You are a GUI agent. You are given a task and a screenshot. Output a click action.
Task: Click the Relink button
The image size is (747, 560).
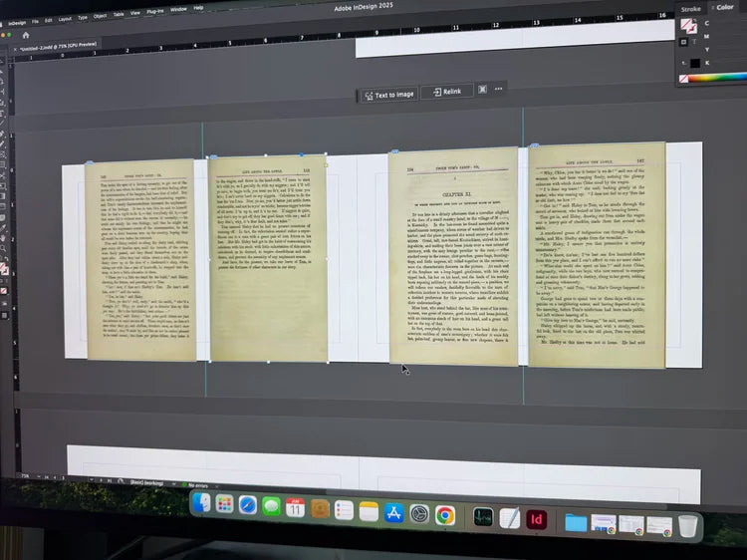pyautogui.click(x=447, y=92)
